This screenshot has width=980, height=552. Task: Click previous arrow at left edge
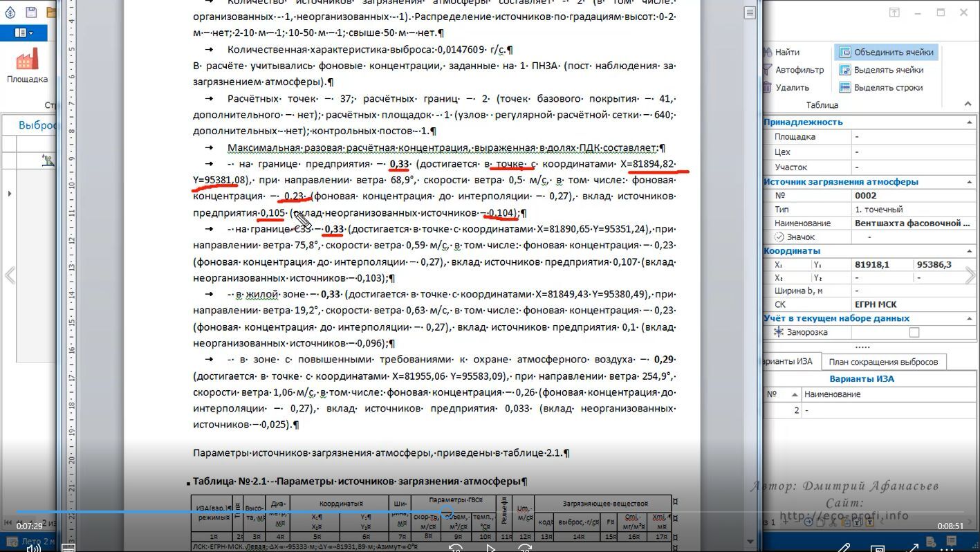pos(9,275)
